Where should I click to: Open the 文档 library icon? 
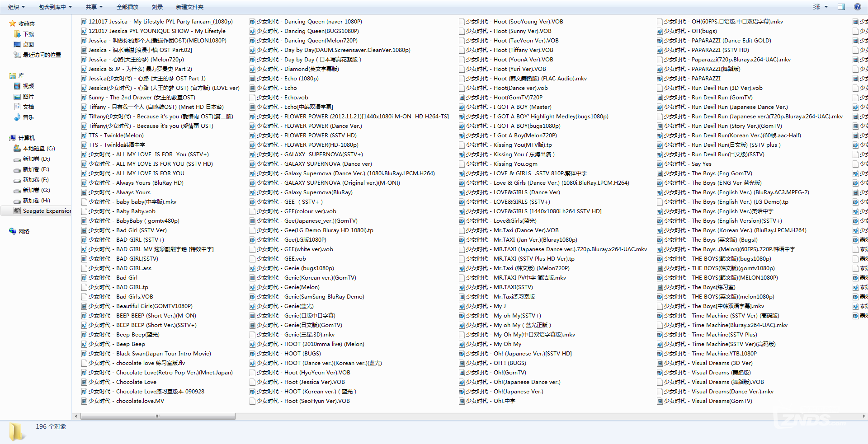pos(17,107)
